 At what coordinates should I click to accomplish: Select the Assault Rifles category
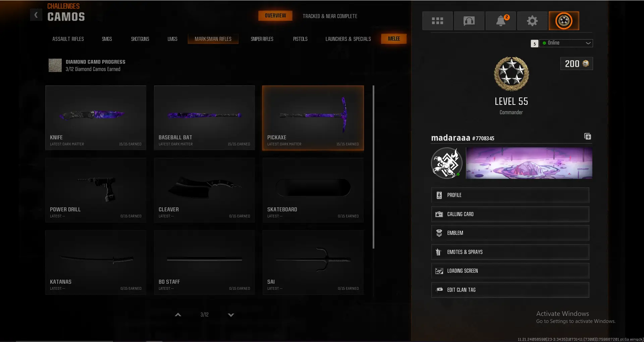click(68, 39)
